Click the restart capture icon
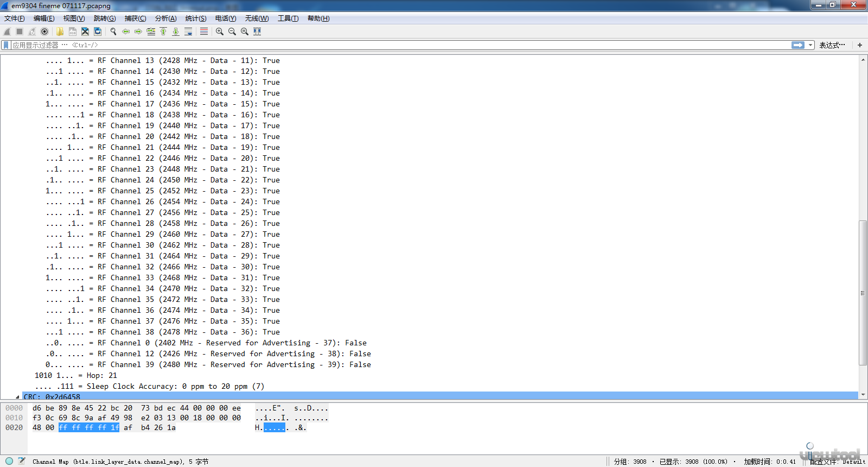Viewport: 868px width, 467px height. (32, 31)
